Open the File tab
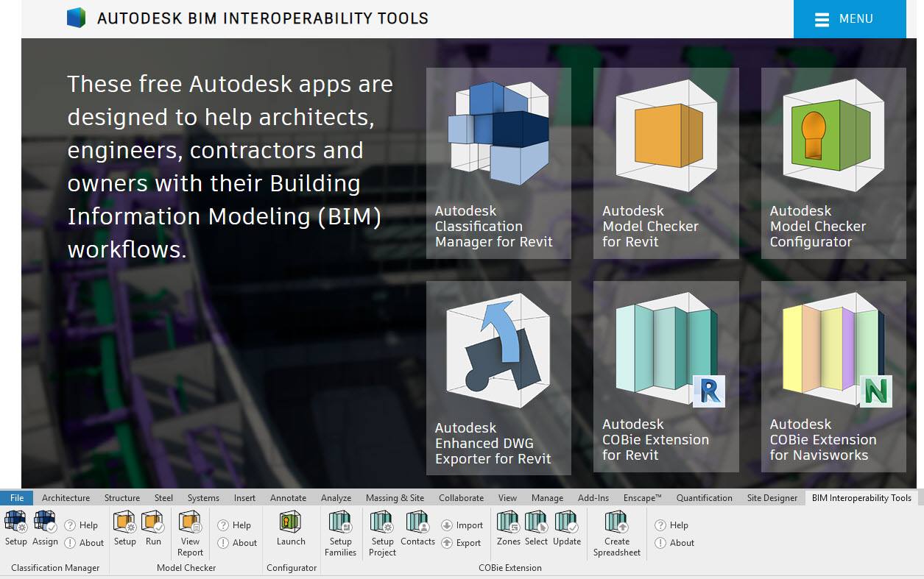Image resolution: width=924 pixels, height=579 pixels. coord(17,498)
